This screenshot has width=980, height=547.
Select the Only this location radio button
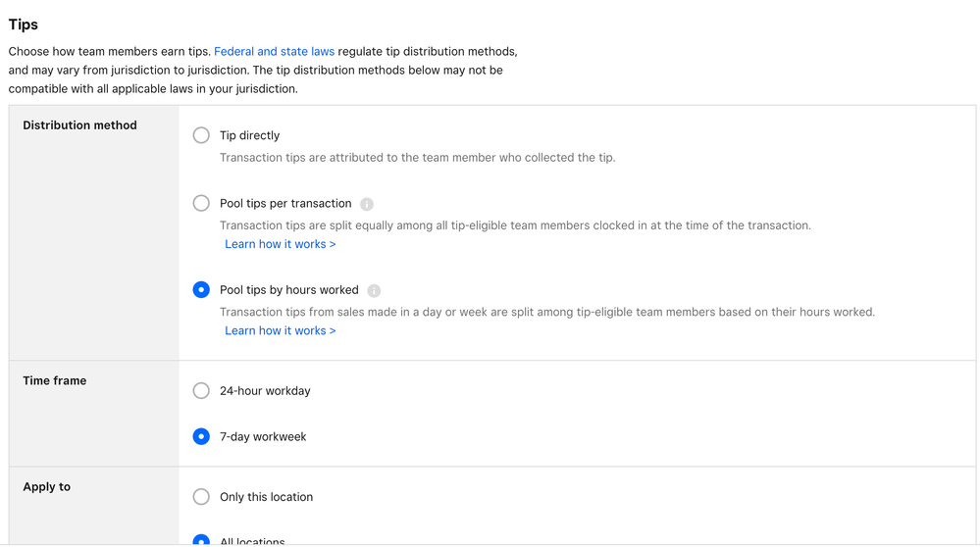pyautogui.click(x=201, y=496)
